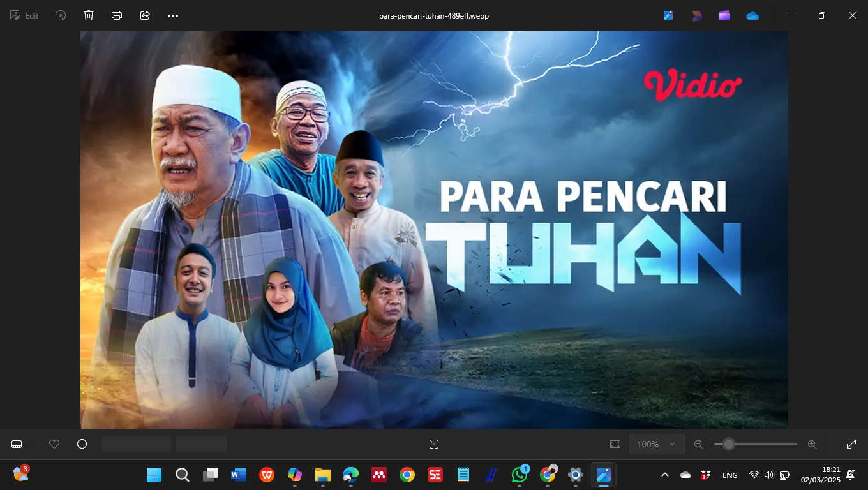868x490 pixels.
Task: Open Google Chrome from the taskbar
Action: click(407, 475)
